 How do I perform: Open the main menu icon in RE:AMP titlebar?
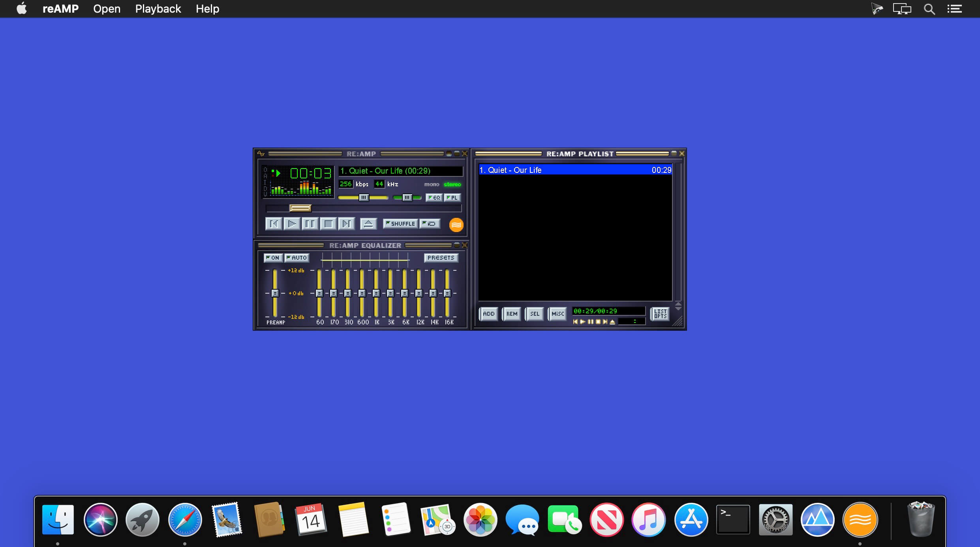pyautogui.click(x=261, y=154)
